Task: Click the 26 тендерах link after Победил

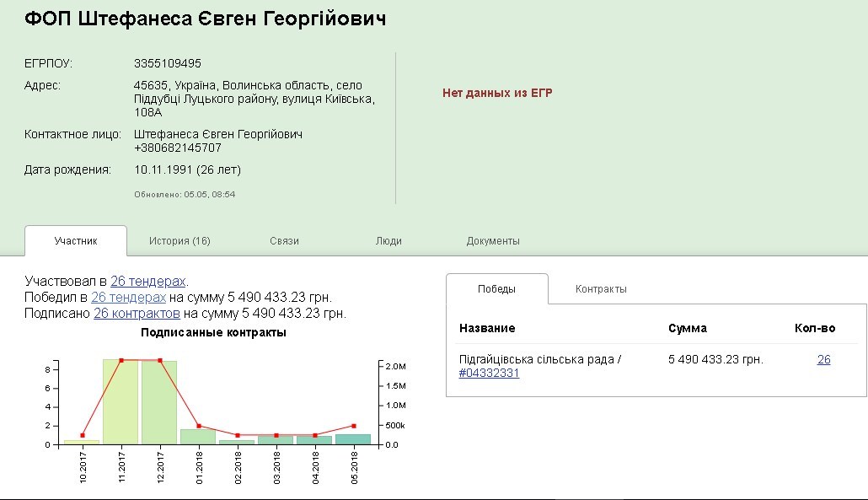Action: click(128, 298)
